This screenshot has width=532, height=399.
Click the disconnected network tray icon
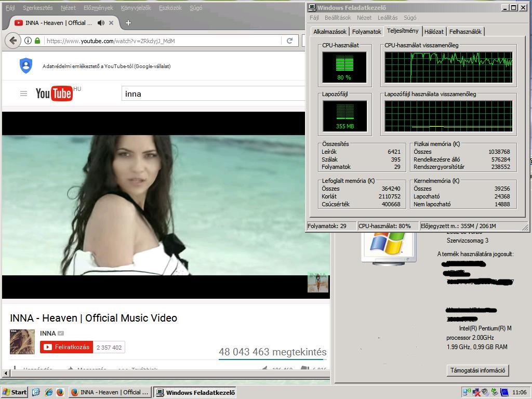click(x=476, y=393)
